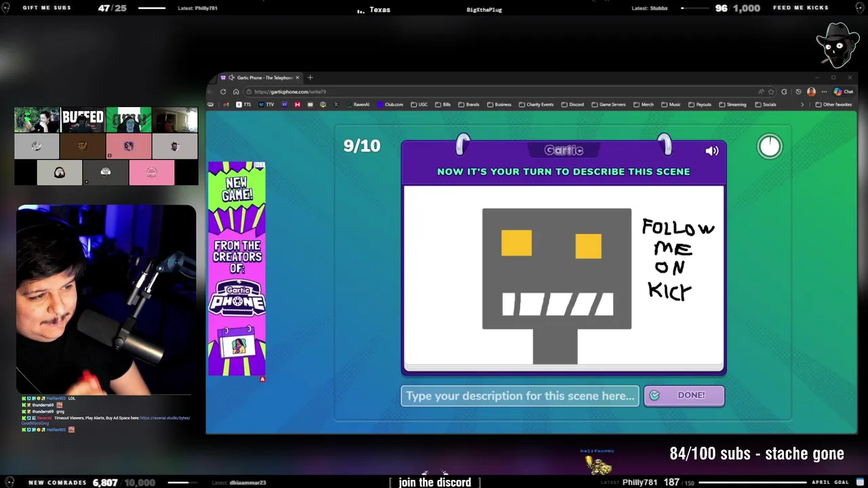This screenshot has width=868, height=488.
Task: Expand the Business bookmarks folder
Action: pos(499,104)
